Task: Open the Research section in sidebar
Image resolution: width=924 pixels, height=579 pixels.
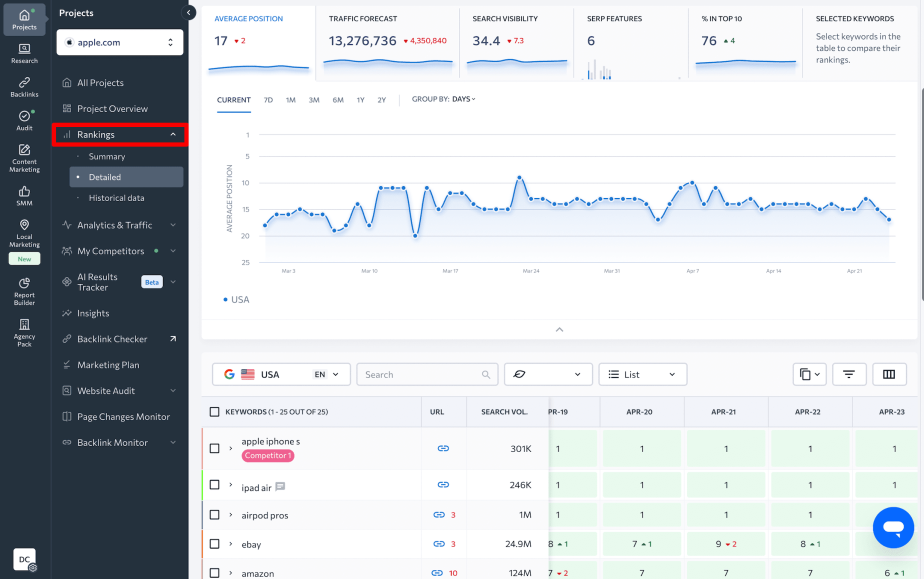Action: coord(23,52)
